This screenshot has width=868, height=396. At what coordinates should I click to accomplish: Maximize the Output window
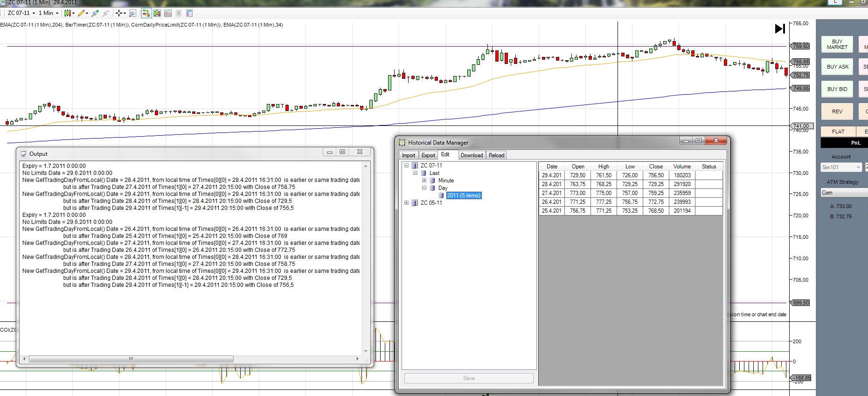tap(342, 152)
